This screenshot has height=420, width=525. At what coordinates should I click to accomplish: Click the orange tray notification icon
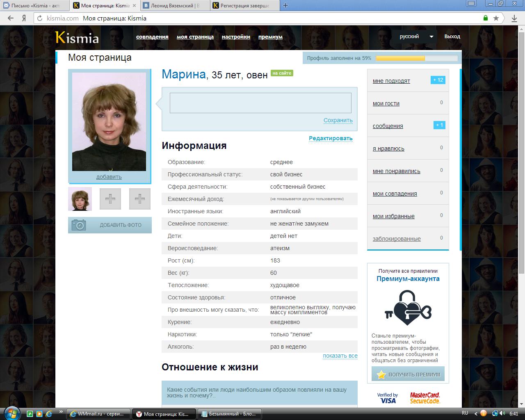[x=484, y=413]
